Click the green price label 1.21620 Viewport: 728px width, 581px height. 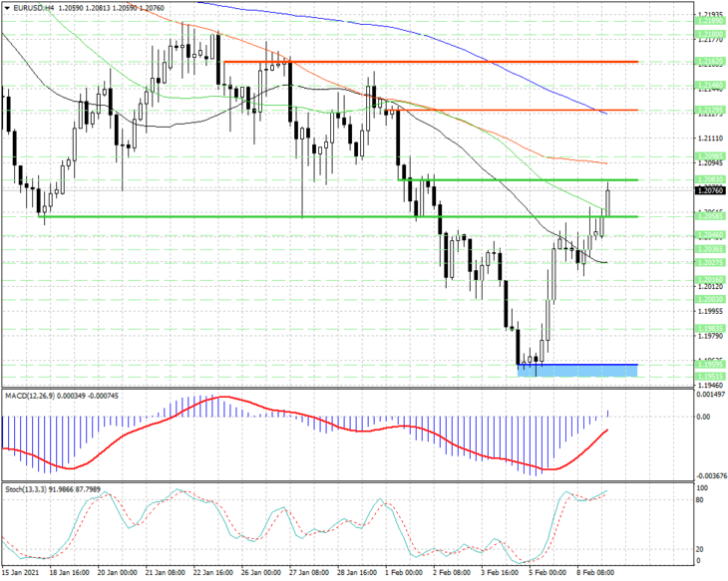[710, 61]
